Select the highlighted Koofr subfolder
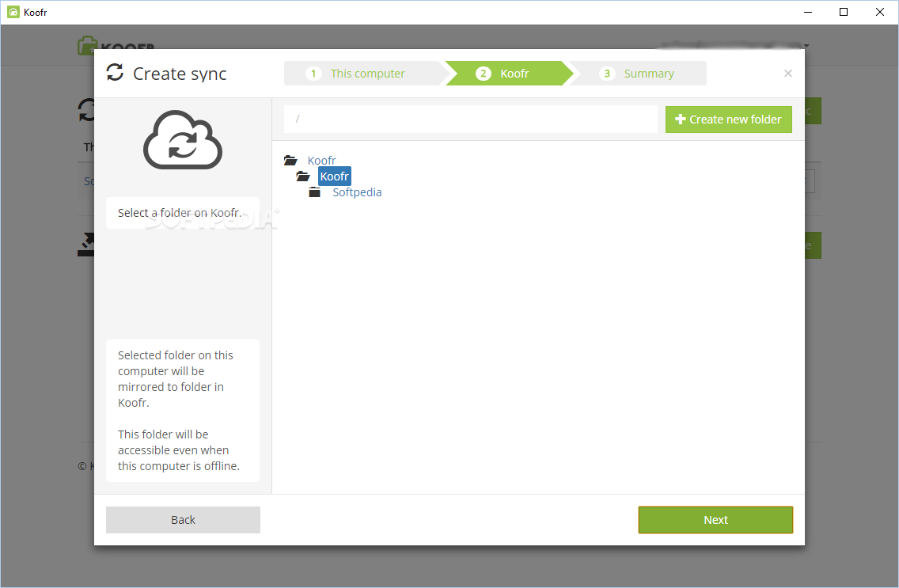899x588 pixels. click(x=335, y=176)
